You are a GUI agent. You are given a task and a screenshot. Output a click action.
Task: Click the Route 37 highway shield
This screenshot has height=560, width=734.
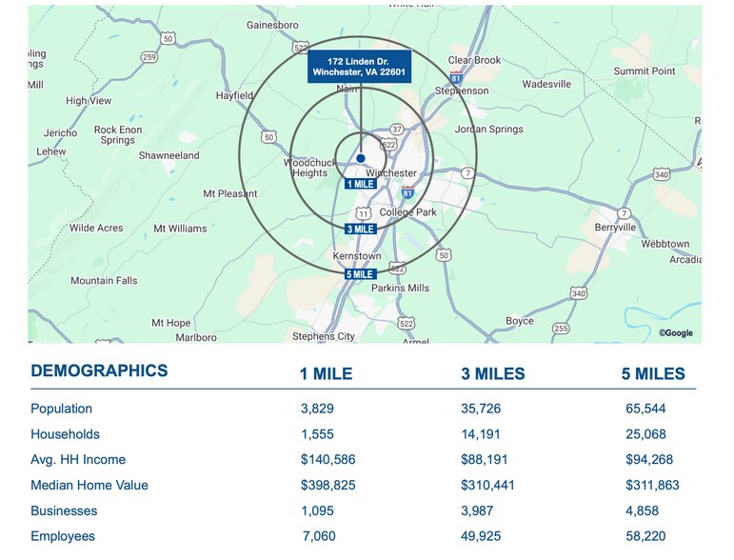[x=397, y=128]
